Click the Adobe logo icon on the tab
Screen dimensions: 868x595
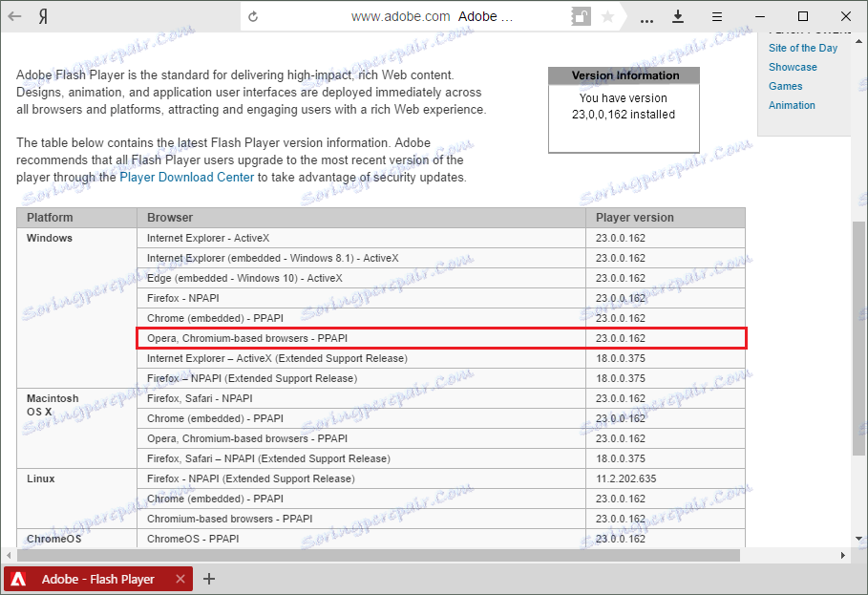tap(18, 579)
